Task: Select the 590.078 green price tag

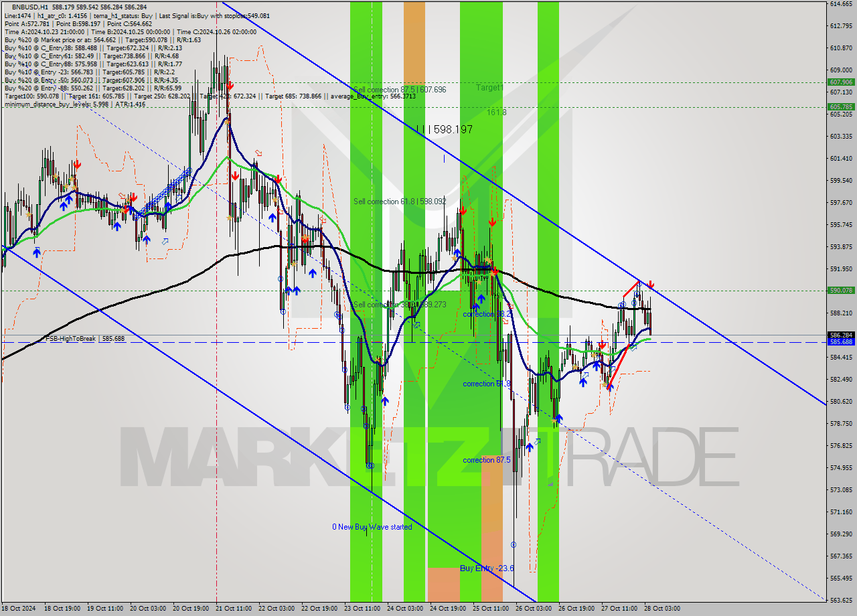Action: [x=842, y=290]
